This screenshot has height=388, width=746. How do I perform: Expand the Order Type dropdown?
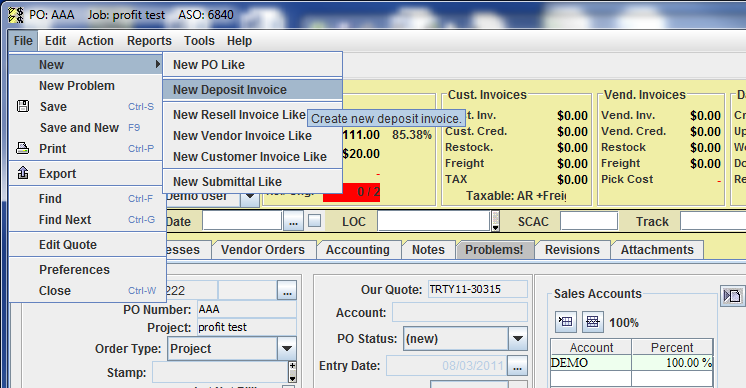(x=287, y=349)
